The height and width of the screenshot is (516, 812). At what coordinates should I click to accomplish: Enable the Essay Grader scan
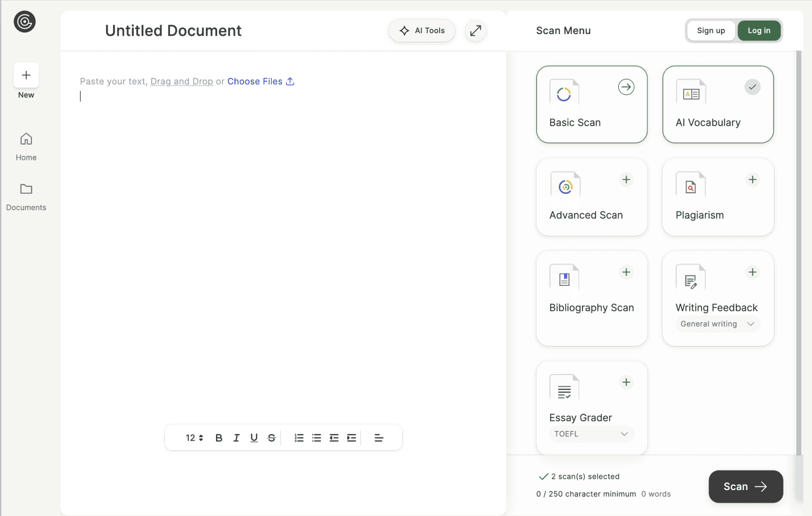pos(626,382)
